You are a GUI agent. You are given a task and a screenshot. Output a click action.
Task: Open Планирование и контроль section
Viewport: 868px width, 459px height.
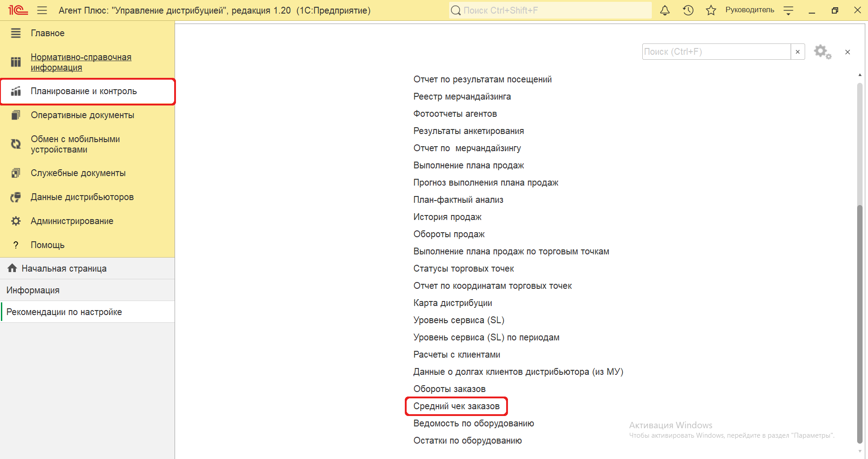pyautogui.click(x=84, y=91)
